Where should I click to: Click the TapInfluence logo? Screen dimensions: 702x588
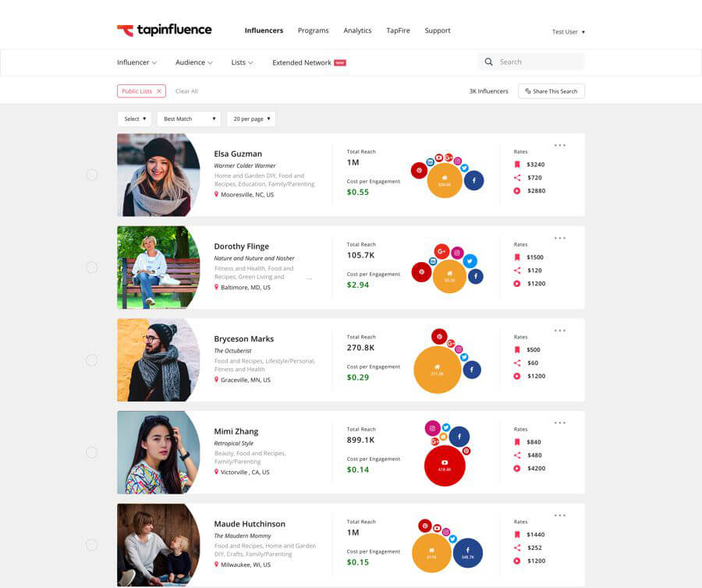(x=165, y=30)
